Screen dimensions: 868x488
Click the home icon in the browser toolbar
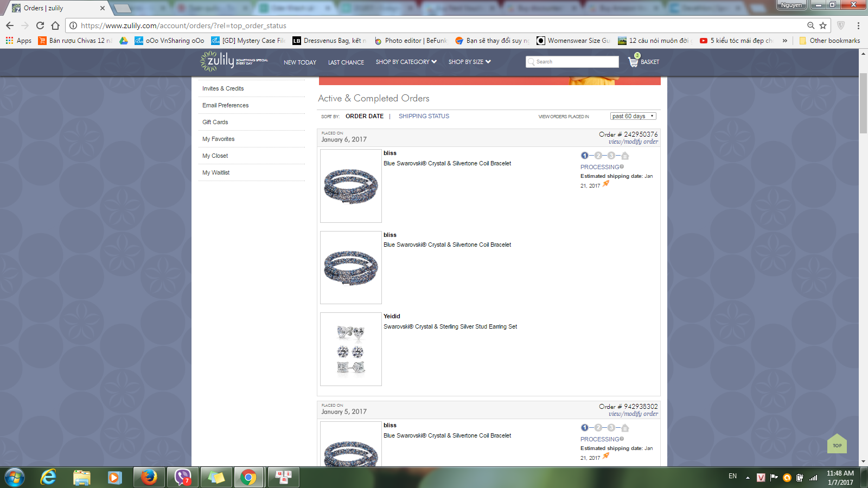(x=55, y=25)
